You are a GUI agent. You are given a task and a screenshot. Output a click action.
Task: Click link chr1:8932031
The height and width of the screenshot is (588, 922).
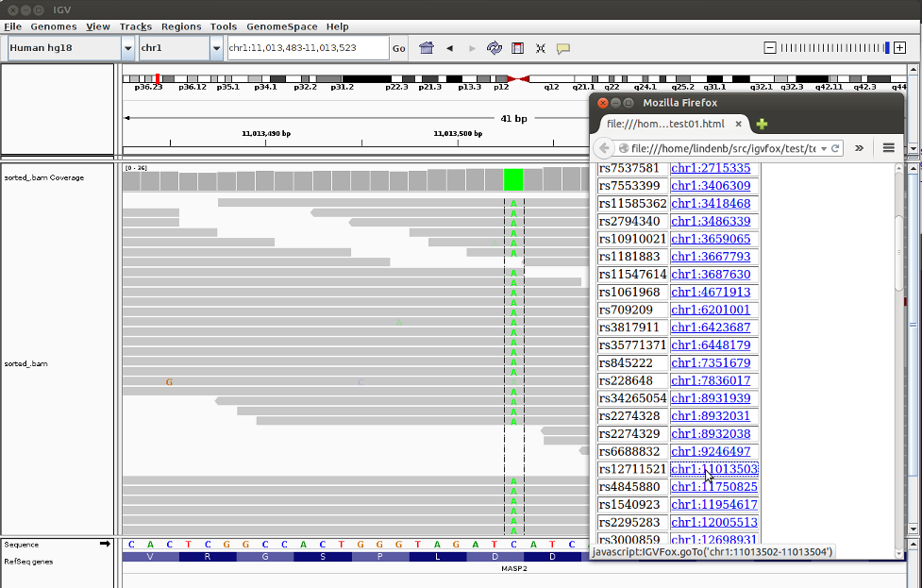pos(711,415)
